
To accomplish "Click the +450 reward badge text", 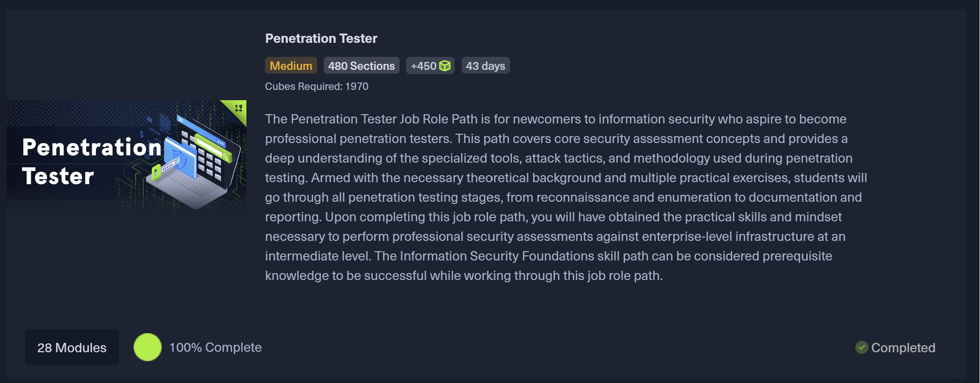I will point(423,66).
